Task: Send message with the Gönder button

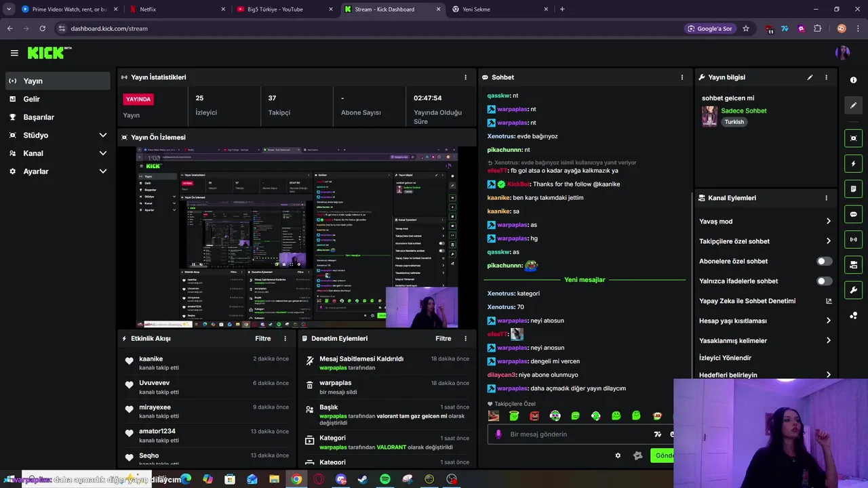Action: [662, 455]
